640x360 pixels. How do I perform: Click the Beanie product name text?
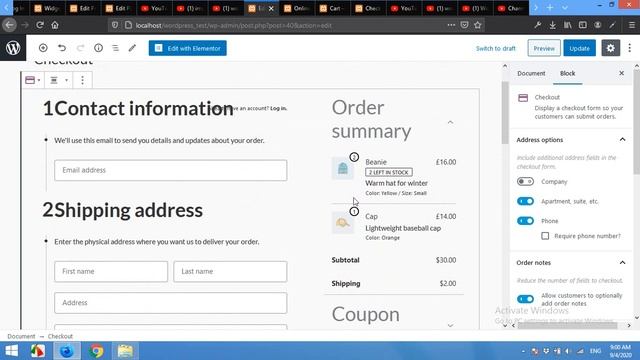tap(376, 162)
